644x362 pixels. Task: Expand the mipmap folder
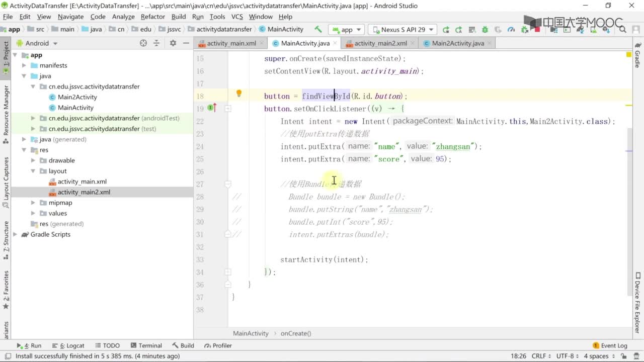click(x=33, y=203)
